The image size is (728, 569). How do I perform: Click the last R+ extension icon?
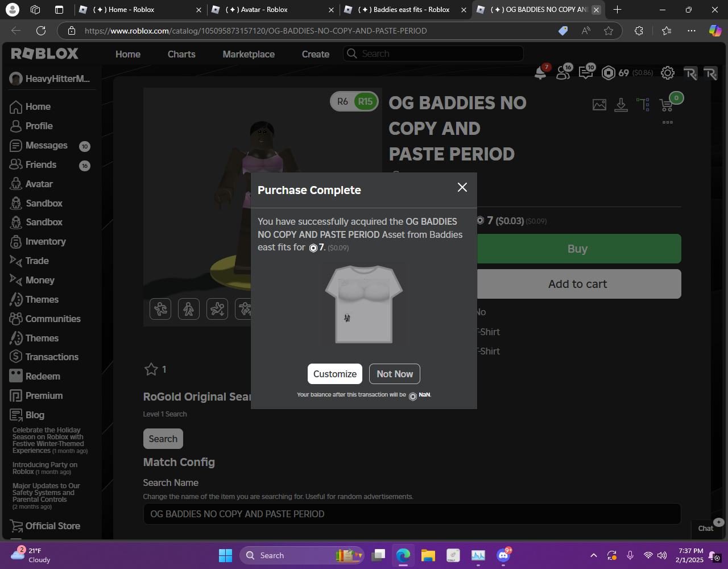(x=710, y=73)
